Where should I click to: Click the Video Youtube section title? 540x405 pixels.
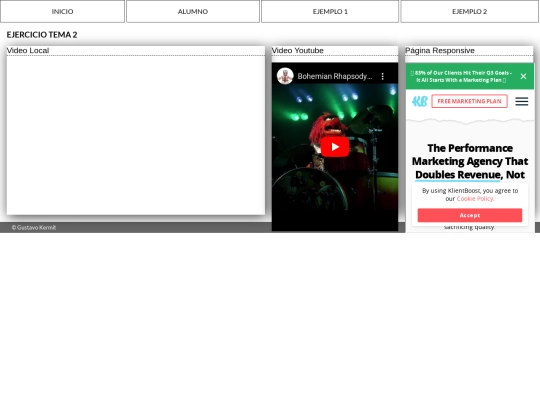[x=298, y=51]
